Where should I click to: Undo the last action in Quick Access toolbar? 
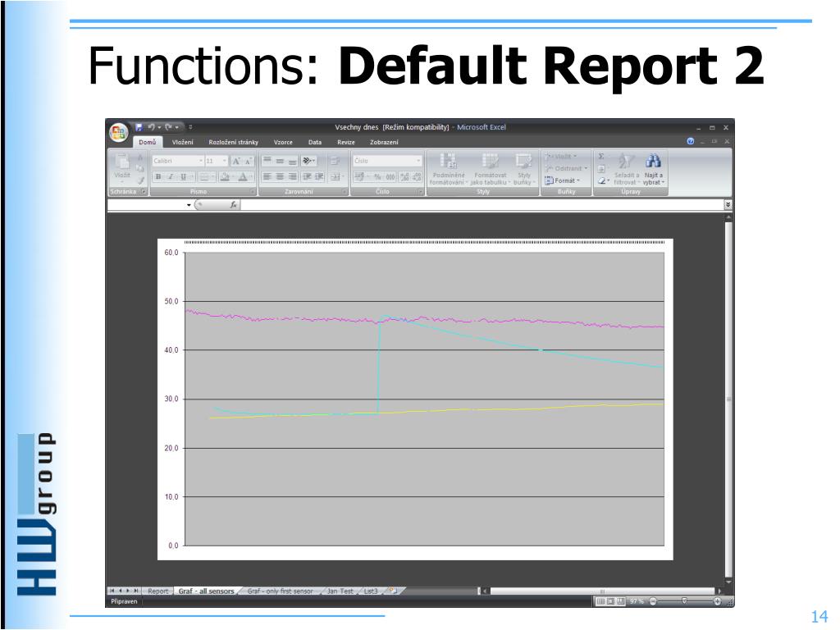click(x=152, y=127)
